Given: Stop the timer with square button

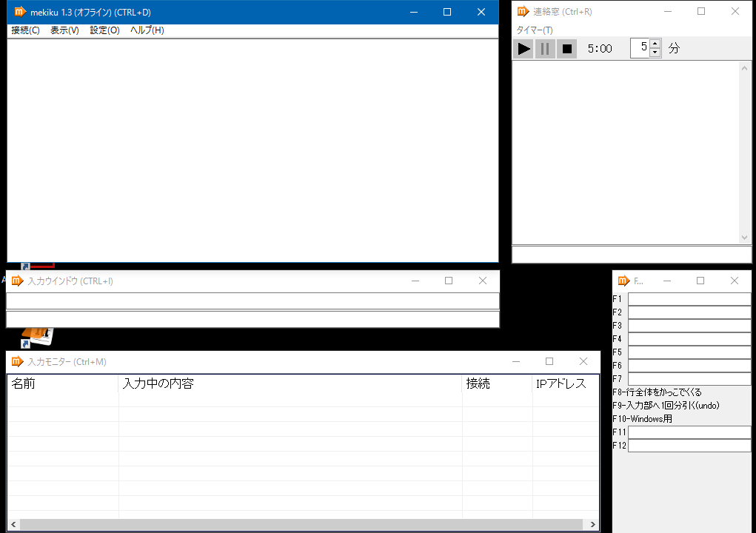Looking at the screenshot, I should click(x=566, y=49).
